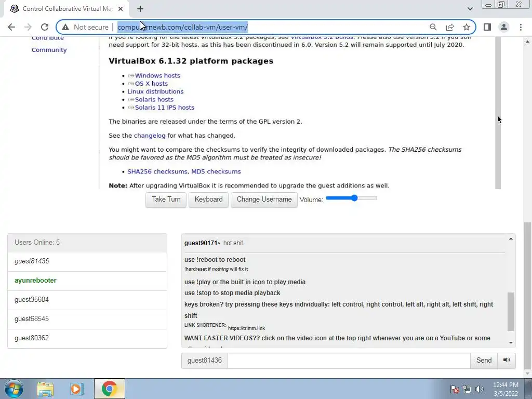Send the chat message with Send button

tap(484, 361)
